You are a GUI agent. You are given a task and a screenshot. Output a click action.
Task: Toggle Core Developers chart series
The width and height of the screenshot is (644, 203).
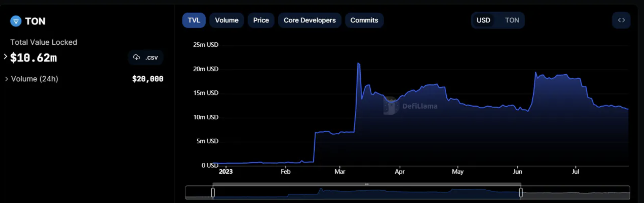pyautogui.click(x=309, y=20)
